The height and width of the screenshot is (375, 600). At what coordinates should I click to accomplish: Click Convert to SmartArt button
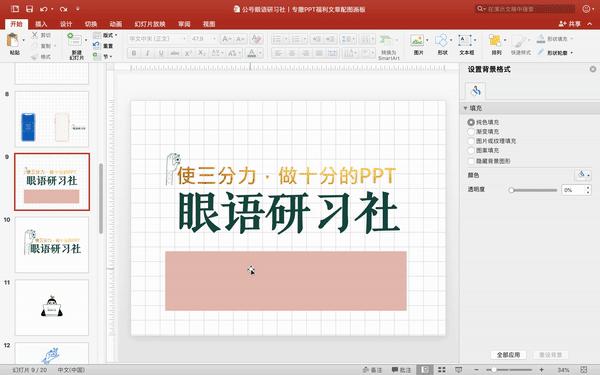[388, 46]
